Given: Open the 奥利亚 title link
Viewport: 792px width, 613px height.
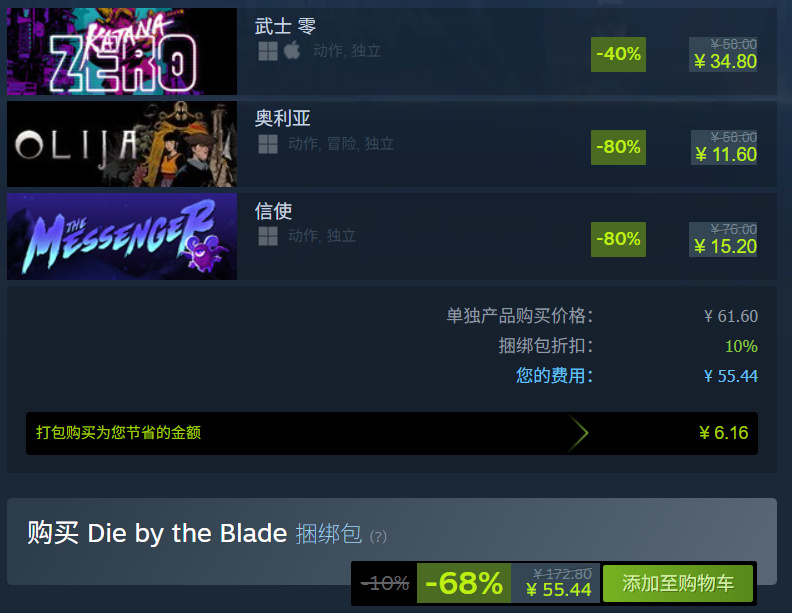Looking at the screenshot, I should 282,118.
